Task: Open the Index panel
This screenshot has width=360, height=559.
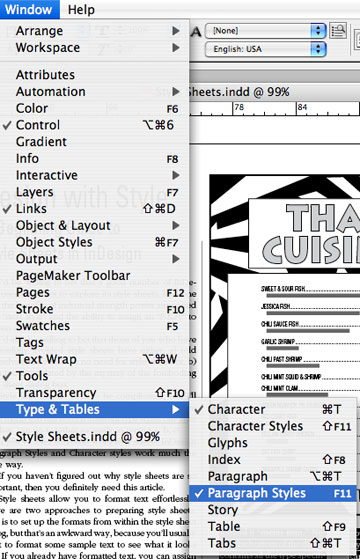Action: click(x=273, y=460)
